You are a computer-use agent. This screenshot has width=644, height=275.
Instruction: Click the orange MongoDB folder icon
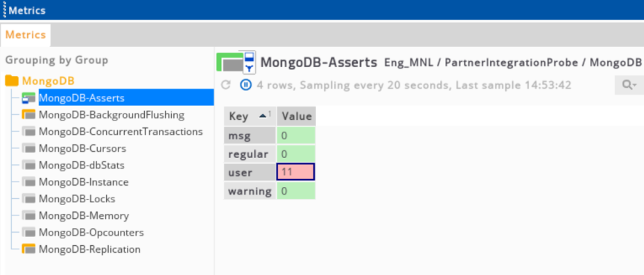12,80
